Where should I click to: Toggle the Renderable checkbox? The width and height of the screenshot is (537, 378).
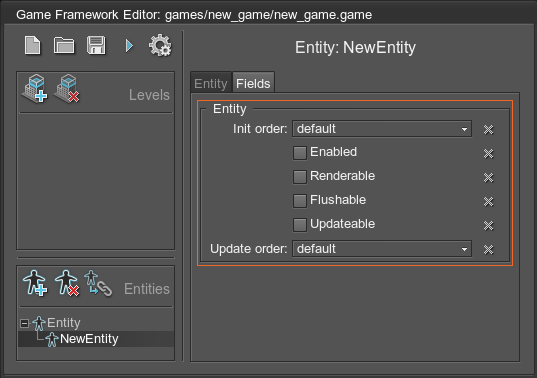click(x=300, y=177)
